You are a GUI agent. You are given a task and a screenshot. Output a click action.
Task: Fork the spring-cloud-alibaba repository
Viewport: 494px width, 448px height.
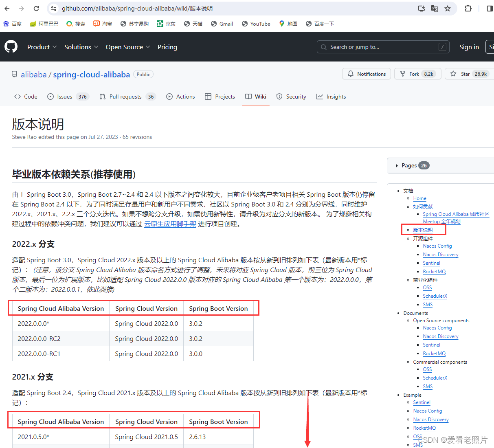417,74
